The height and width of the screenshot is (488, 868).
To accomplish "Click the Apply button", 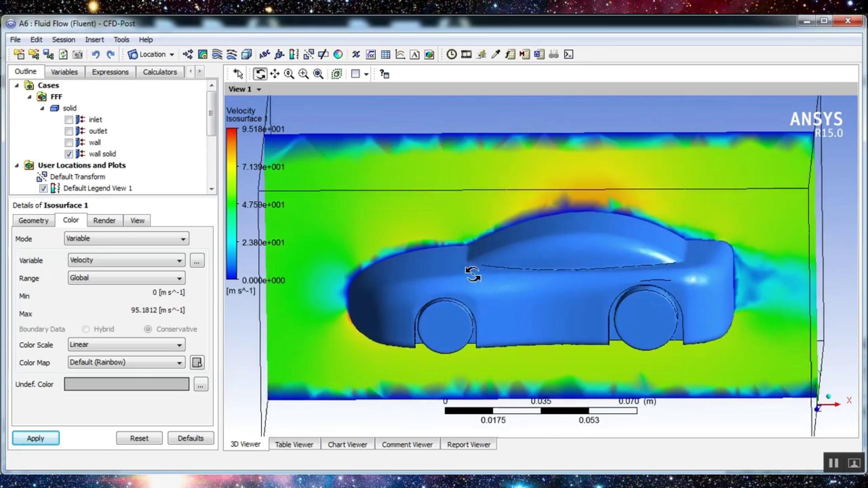I will pos(36,438).
